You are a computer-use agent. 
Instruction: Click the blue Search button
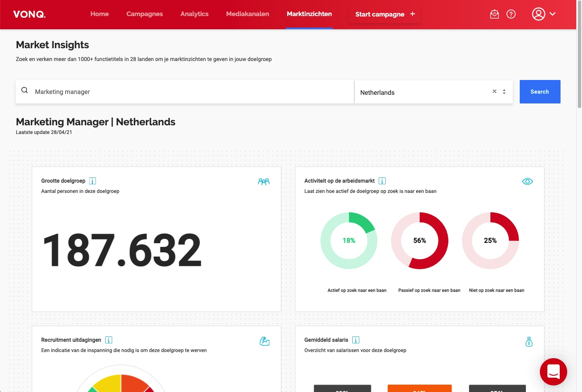point(540,92)
